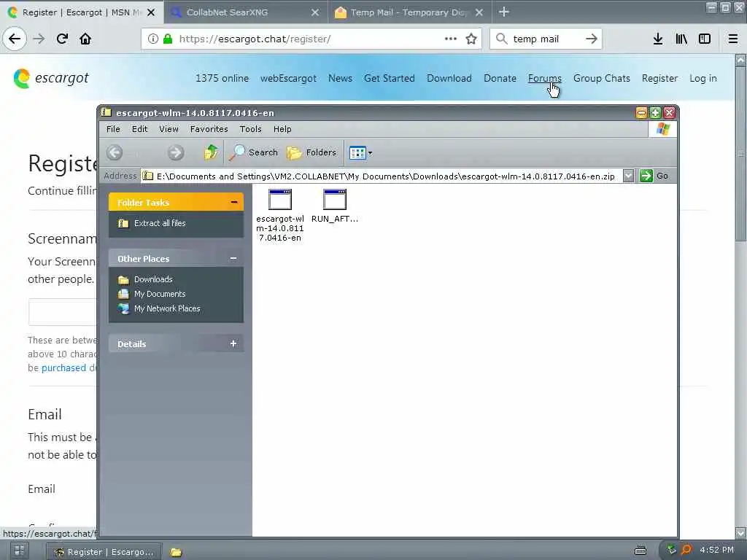Viewport: 747px width, 560px height.
Task: Open Search in the explorer toolbar
Action: (x=253, y=152)
